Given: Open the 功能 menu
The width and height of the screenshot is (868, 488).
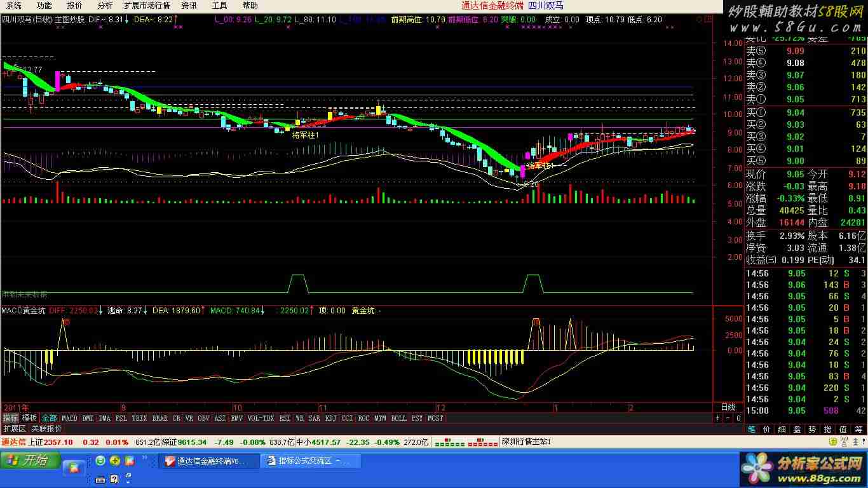Looking at the screenshot, I should click(x=44, y=5).
